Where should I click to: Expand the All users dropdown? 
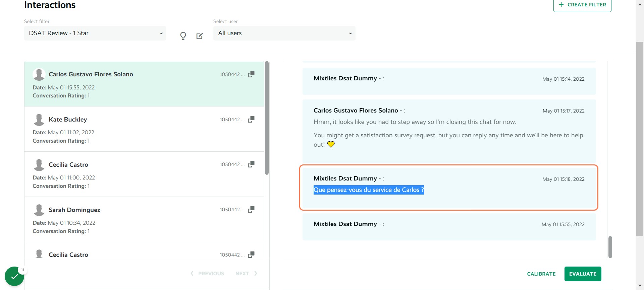(x=284, y=33)
